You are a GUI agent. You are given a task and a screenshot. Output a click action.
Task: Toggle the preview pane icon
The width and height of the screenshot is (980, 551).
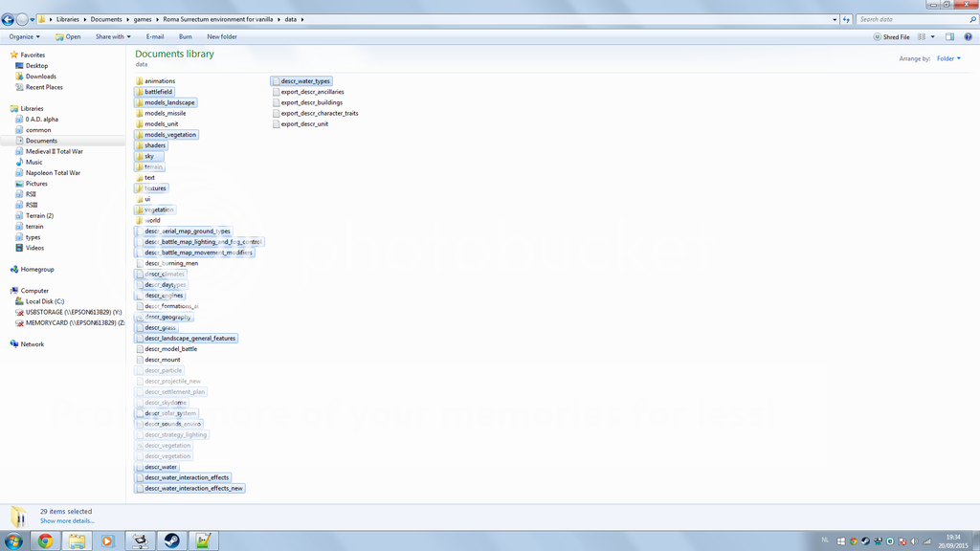click(949, 36)
